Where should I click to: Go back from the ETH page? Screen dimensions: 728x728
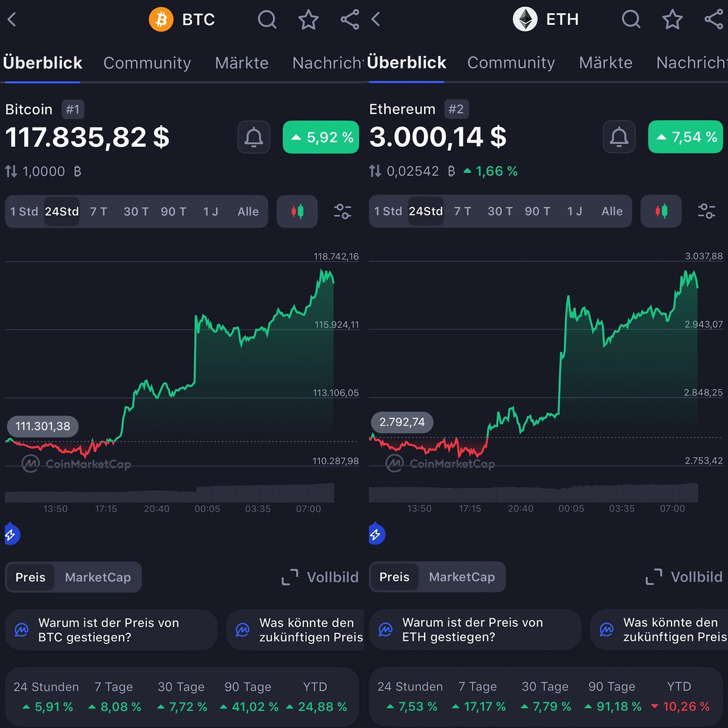click(376, 19)
